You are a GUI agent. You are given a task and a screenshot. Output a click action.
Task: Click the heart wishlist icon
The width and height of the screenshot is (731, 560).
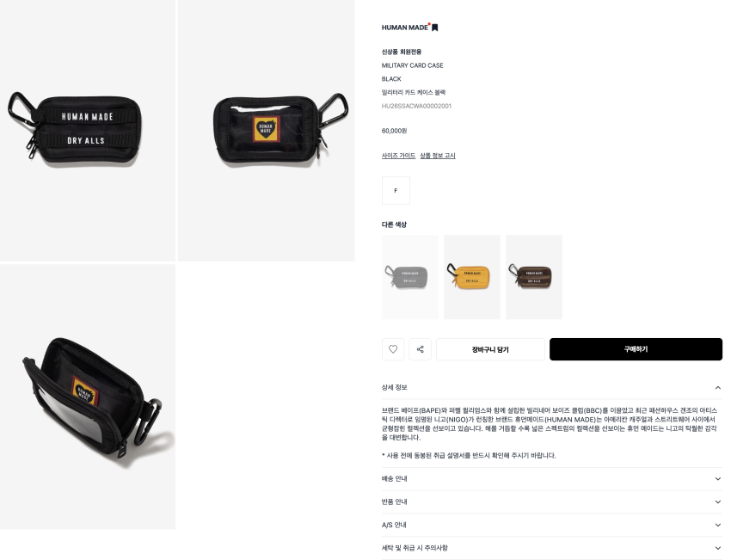(x=393, y=349)
